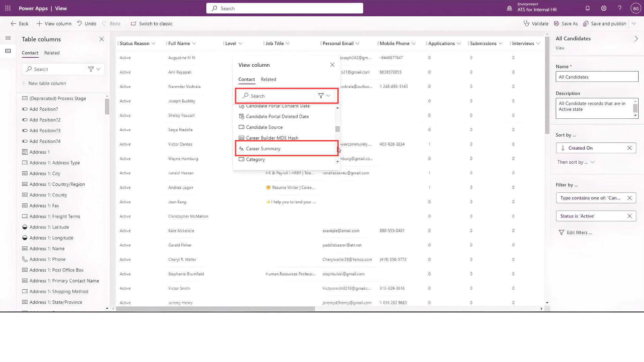Open Status Reason column header menu
Screen dimensions: 644x362
point(154,44)
